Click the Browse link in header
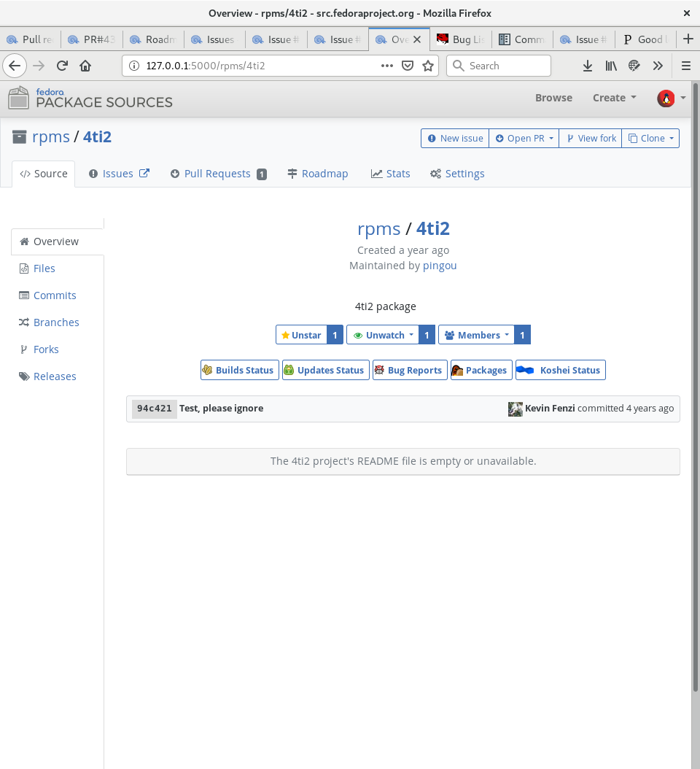This screenshot has height=769, width=700. [553, 98]
